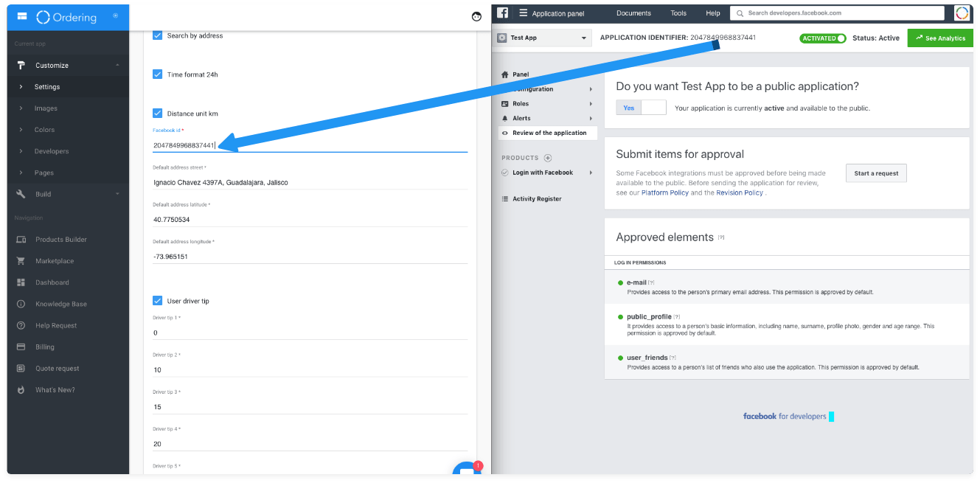Viewport: 980px width, 483px height.
Task: Click the Build wrench icon
Action: pyautogui.click(x=21, y=194)
